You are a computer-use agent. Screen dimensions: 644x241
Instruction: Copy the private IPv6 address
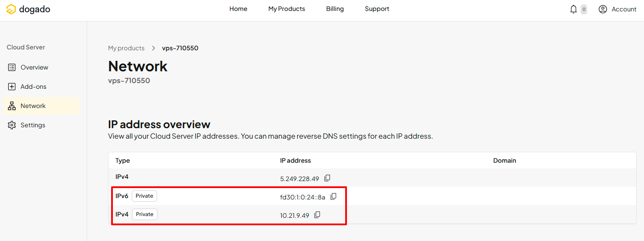333,196
